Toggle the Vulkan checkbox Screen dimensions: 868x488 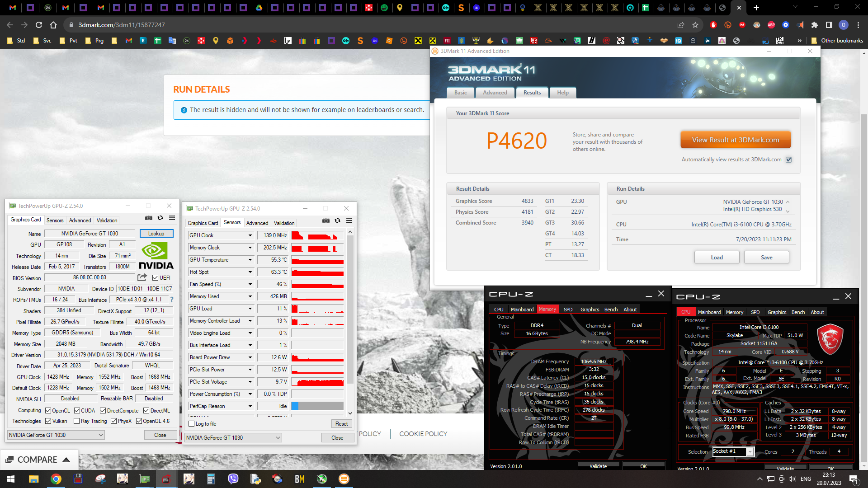coord(48,421)
